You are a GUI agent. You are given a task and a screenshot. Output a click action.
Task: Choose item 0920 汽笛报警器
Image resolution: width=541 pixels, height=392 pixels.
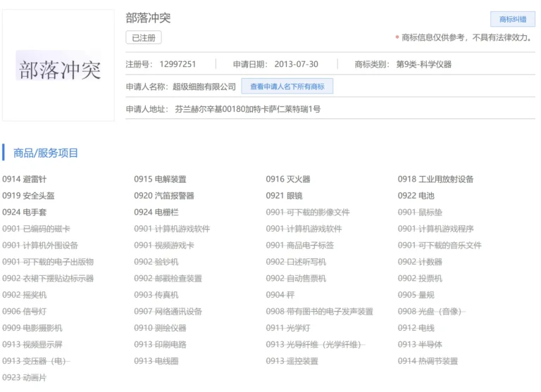click(x=164, y=196)
